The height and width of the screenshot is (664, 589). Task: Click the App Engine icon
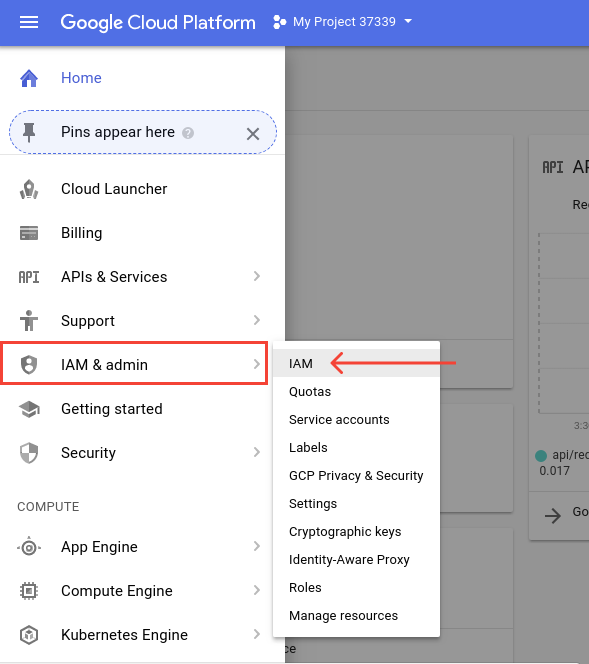(x=29, y=547)
